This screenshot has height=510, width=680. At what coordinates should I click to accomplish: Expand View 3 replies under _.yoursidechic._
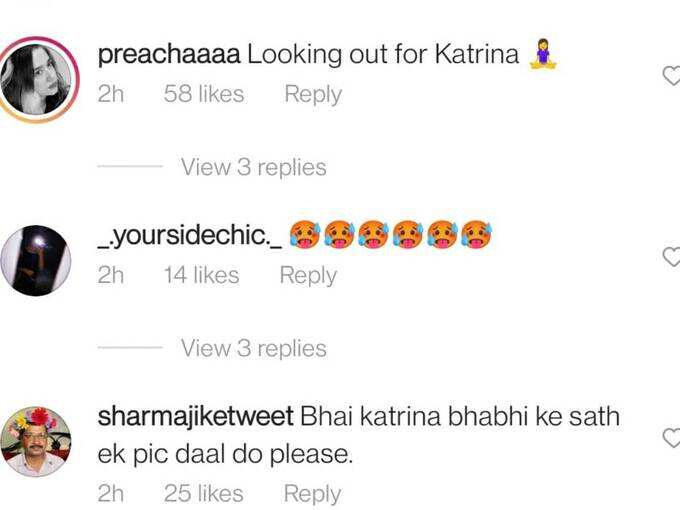[253, 348]
